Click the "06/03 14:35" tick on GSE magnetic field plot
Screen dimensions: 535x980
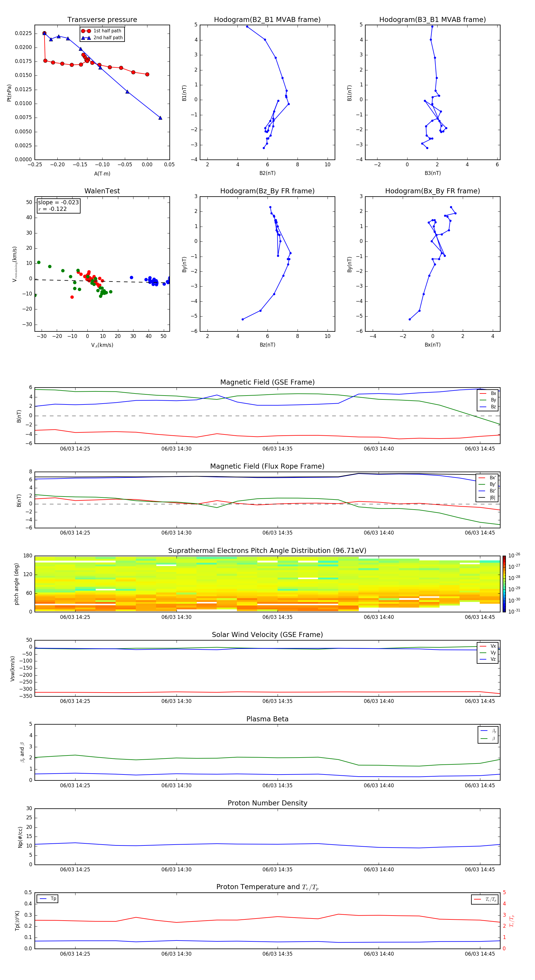click(x=277, y=449)
